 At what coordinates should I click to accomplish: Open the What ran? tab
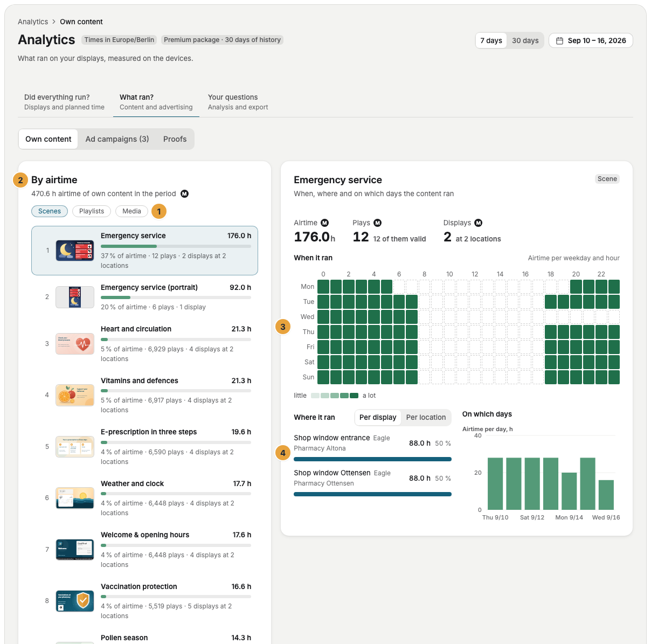(156, 102)
